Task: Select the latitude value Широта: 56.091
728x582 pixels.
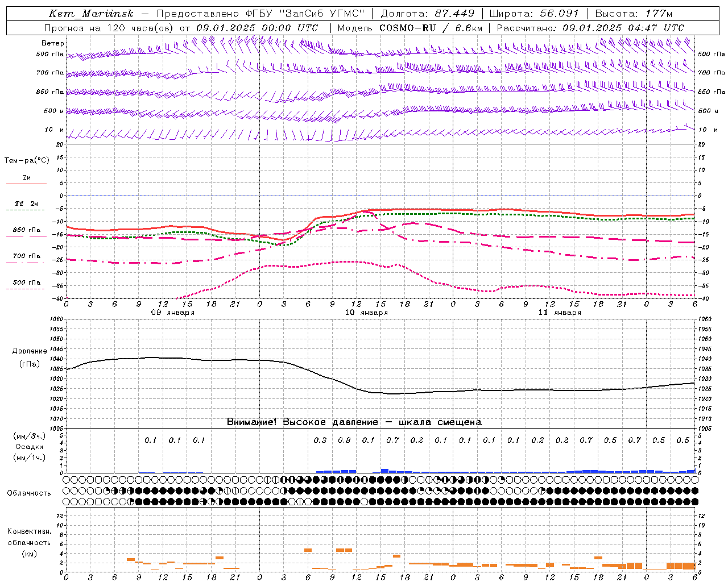Action: click(x=534, y=14)
